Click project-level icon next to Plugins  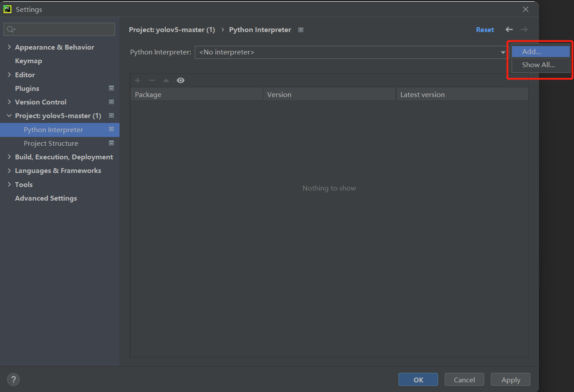[x=111, y=88]
